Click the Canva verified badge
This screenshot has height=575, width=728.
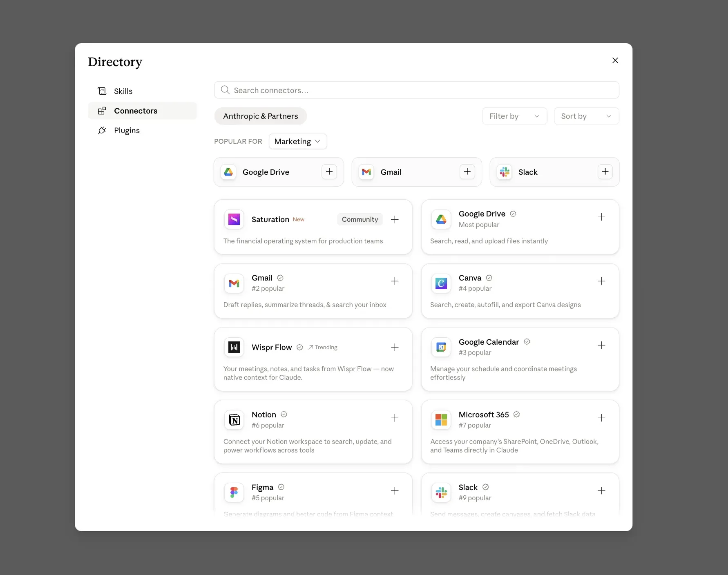pos(489,278)
